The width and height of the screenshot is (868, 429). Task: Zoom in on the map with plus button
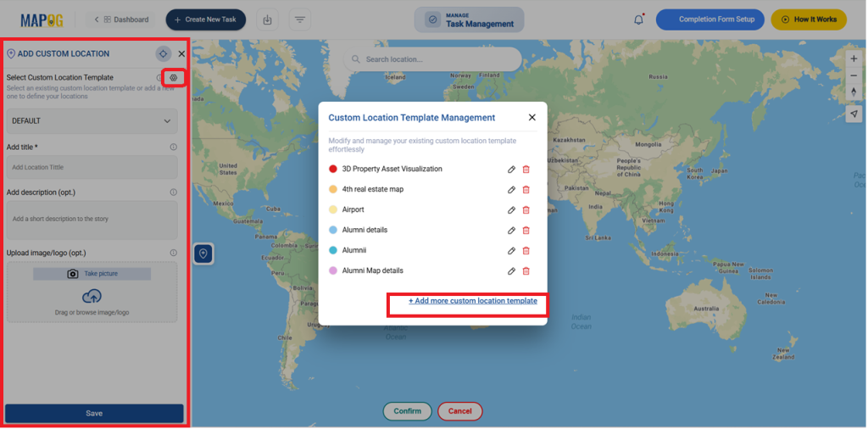(854, 58)
